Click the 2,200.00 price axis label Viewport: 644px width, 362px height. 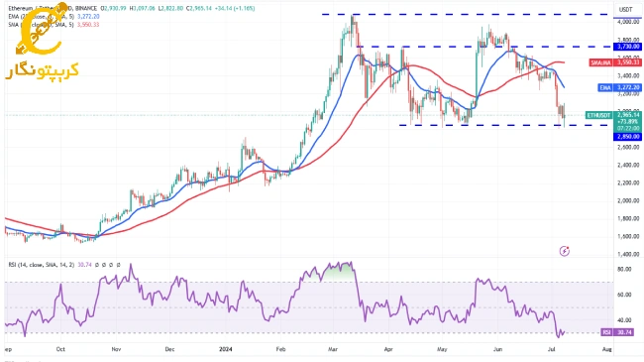click(628, 183)
